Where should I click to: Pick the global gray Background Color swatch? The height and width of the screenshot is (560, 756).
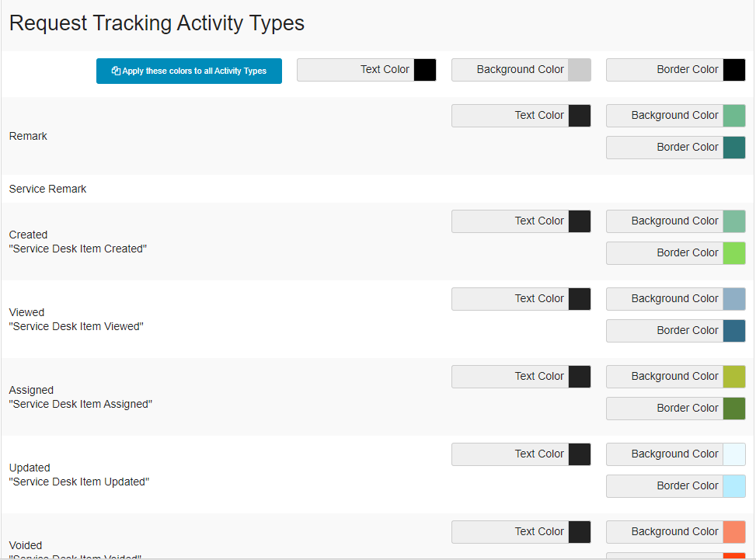coord(579,70)
